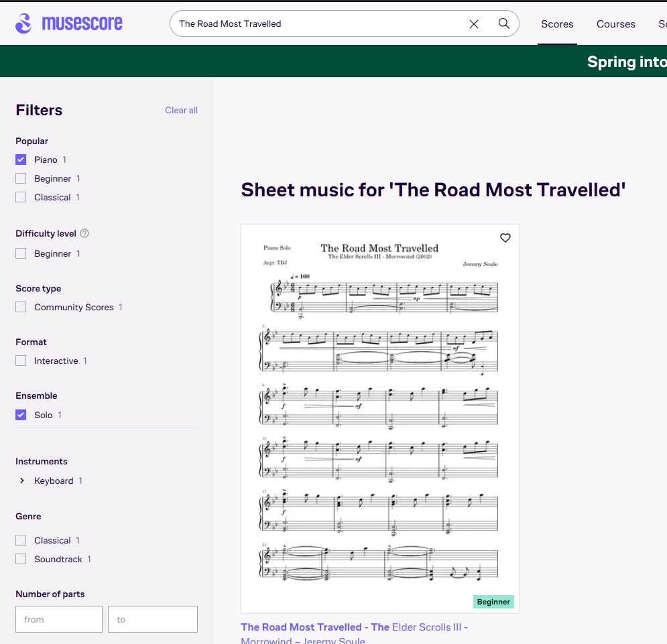Enable the Interactive format filter

click(21, 361)
